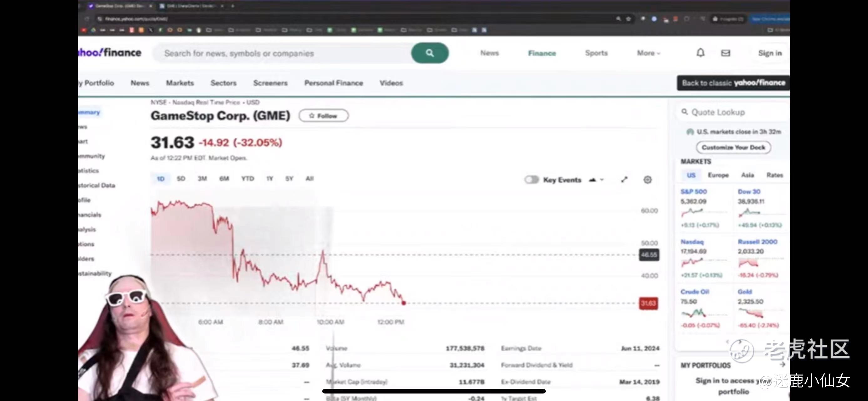
Task: Focus the news and symbols search field
Action: (x=281, y=53)
